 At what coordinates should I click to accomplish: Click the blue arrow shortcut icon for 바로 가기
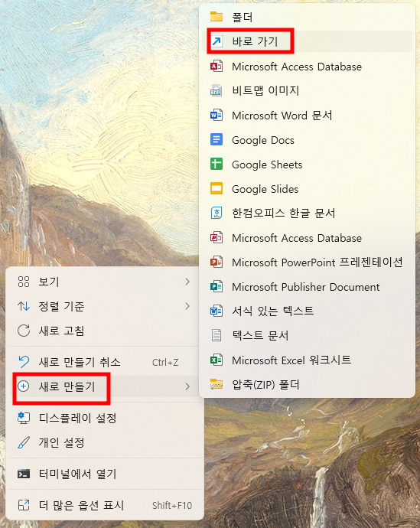click(216, 41)
